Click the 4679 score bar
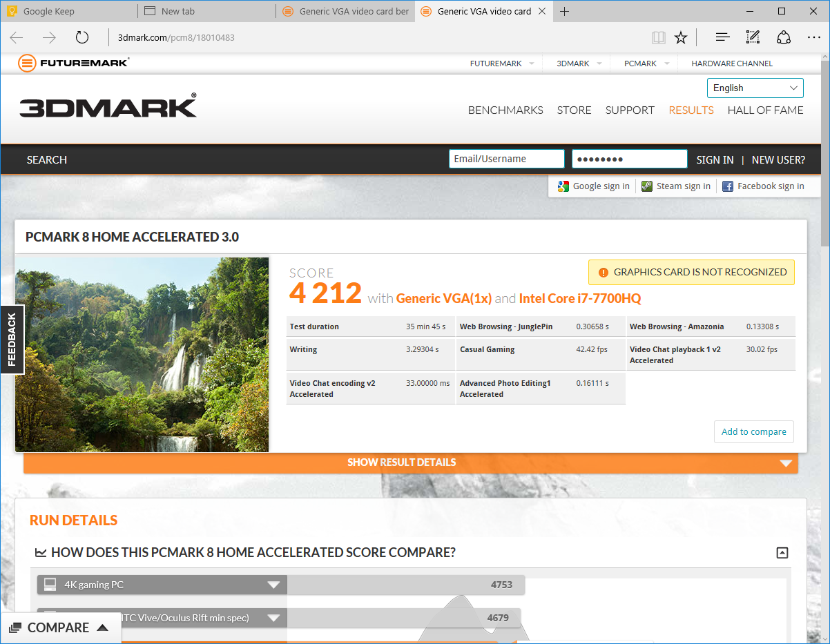 (404, 618)
